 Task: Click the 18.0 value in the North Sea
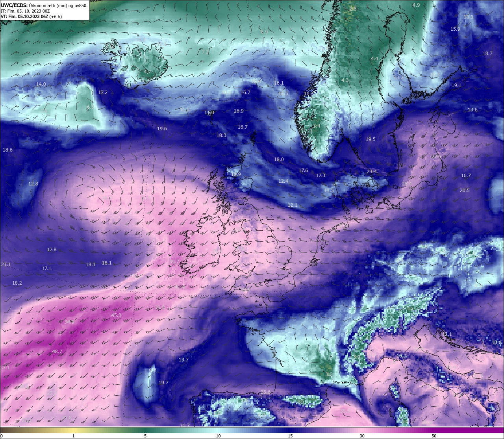[x=279, y=159]
